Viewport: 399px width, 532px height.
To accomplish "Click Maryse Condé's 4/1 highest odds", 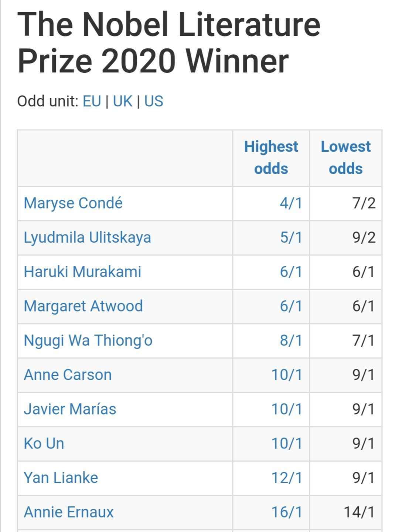I will pos(291,203).
